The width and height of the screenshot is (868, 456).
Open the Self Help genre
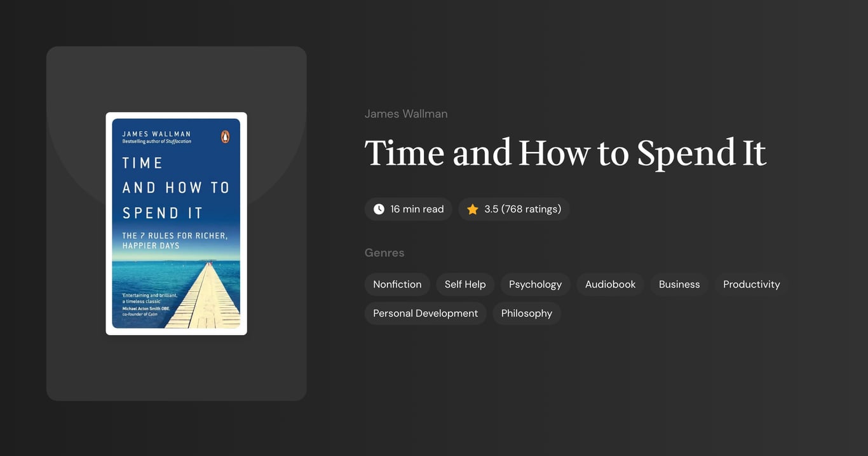click(x=465, y=284)
